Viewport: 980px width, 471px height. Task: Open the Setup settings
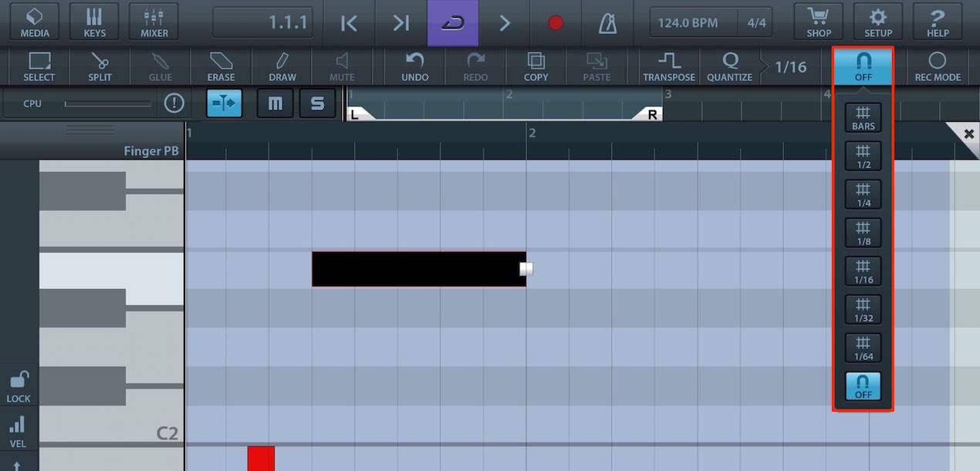pyautogui.click(x=878, y=22)
